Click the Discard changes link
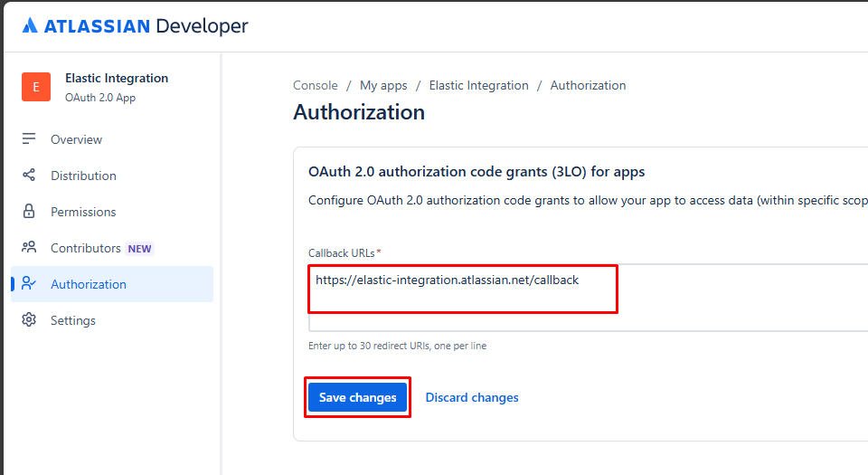The width and height of the screenshot is (868, 475). [472, 398]
